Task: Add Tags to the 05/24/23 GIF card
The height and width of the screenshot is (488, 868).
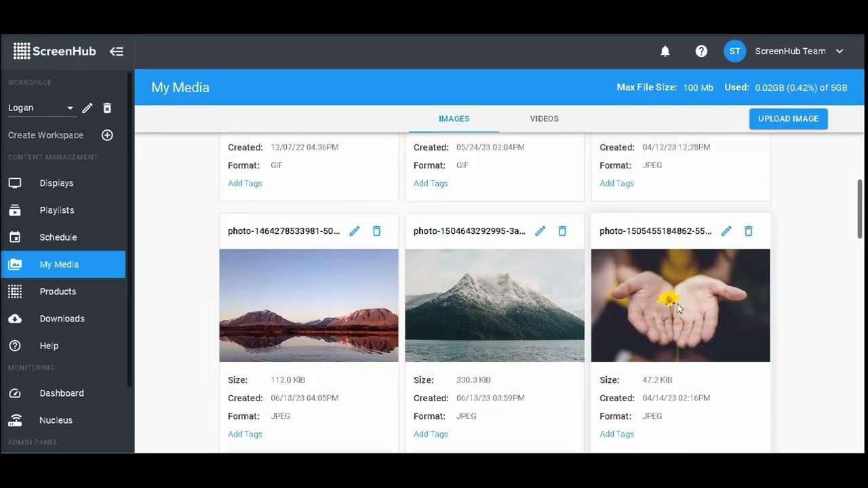Action: pyautogui.click(x=431, y=183)
